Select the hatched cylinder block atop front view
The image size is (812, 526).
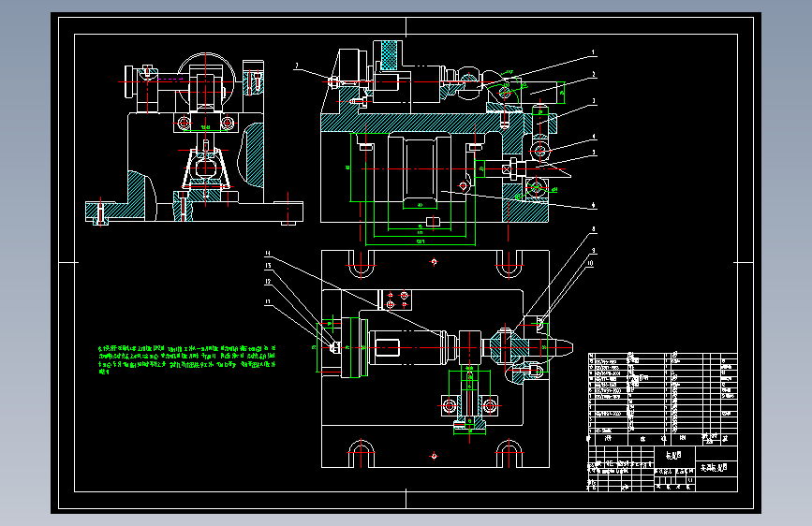click(x=389, y=55)
